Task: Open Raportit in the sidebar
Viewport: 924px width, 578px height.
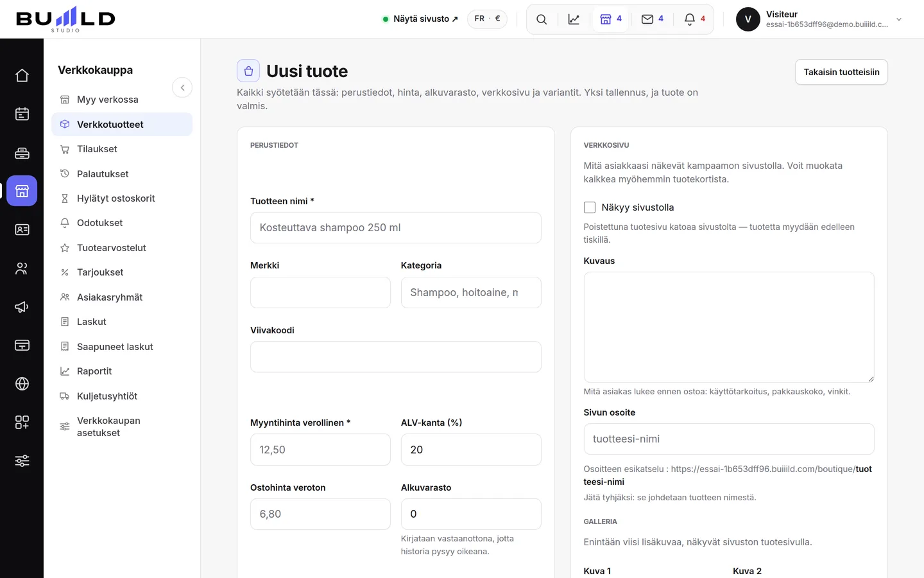Action: [x=122, y=371]
